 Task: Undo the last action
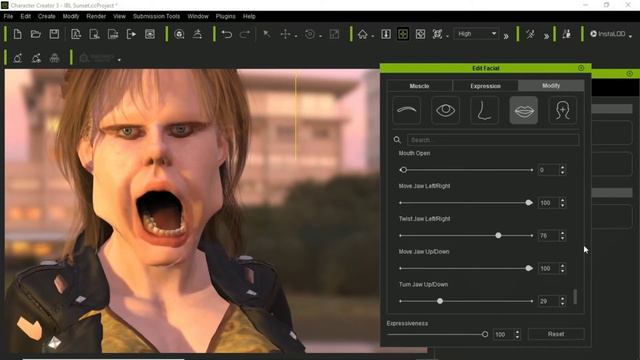click(x=227, y=34)
